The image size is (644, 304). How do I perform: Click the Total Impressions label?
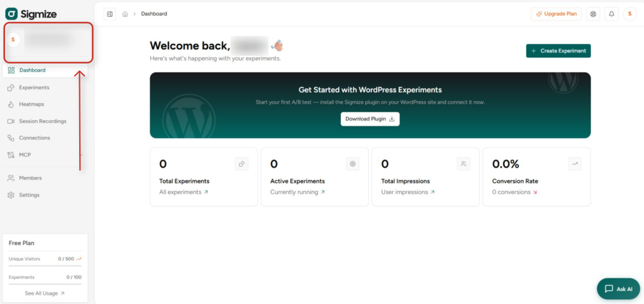point(406,181)
